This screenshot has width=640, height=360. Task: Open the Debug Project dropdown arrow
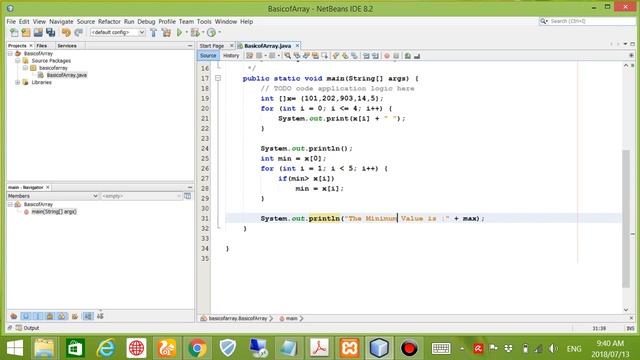coord(203,32)
